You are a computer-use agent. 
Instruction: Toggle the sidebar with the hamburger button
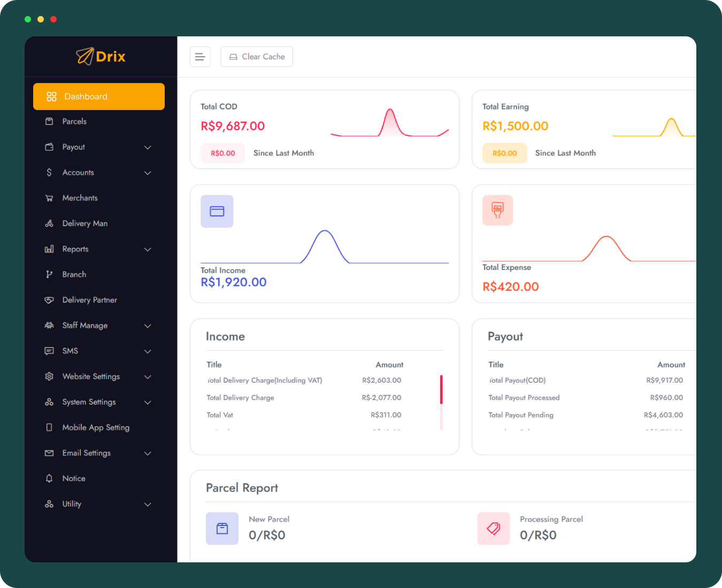(200, 56)
